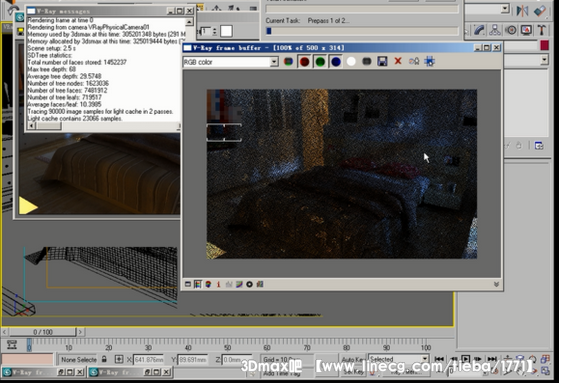
Task: Switch to the Motion panel tab
Action: click(511, 30)
